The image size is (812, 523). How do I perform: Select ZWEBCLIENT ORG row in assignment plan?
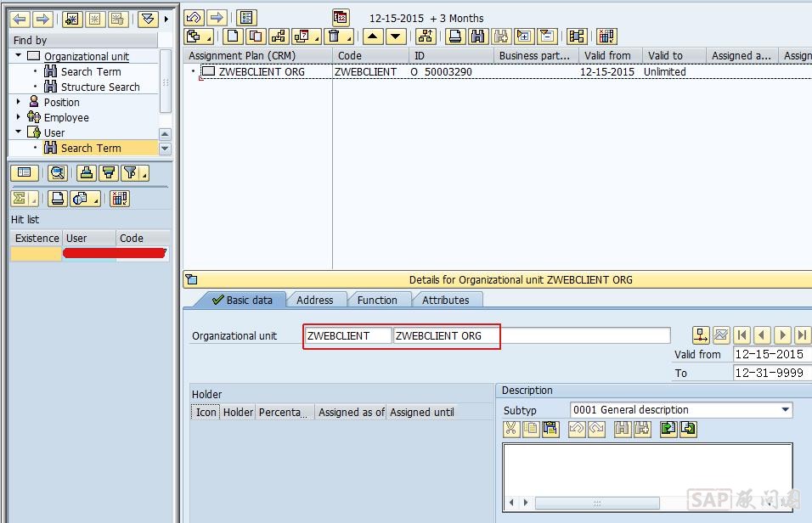[261, 72]
